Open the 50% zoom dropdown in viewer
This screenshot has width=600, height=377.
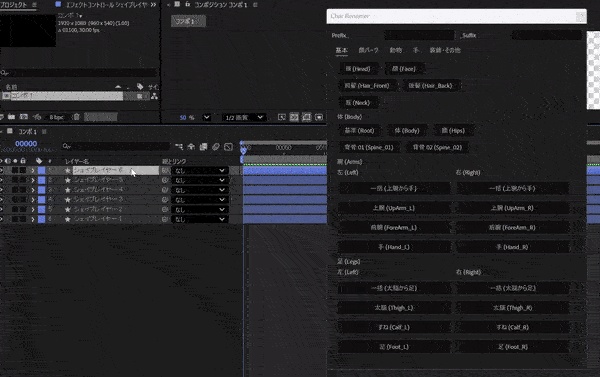coord(207,117)
